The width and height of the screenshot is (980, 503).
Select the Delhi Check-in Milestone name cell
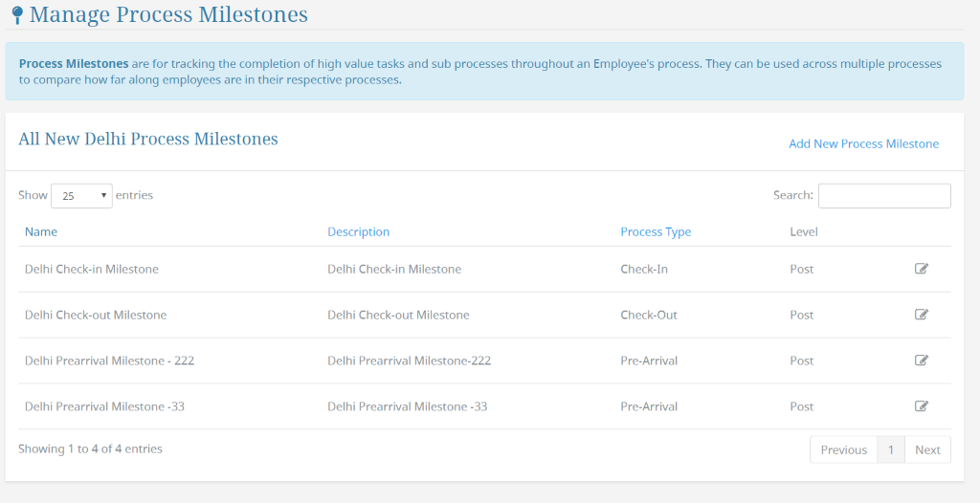coord(92,270)
